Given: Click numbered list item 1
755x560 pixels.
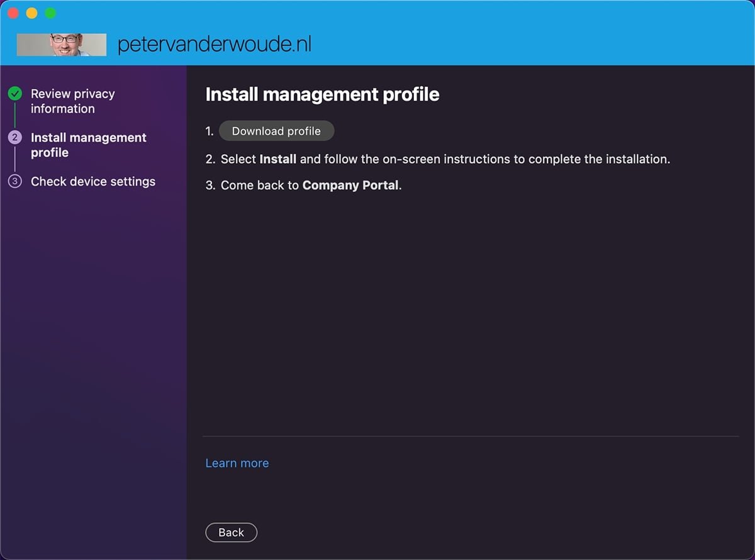Looking at the screenshot, I should 210,131.
